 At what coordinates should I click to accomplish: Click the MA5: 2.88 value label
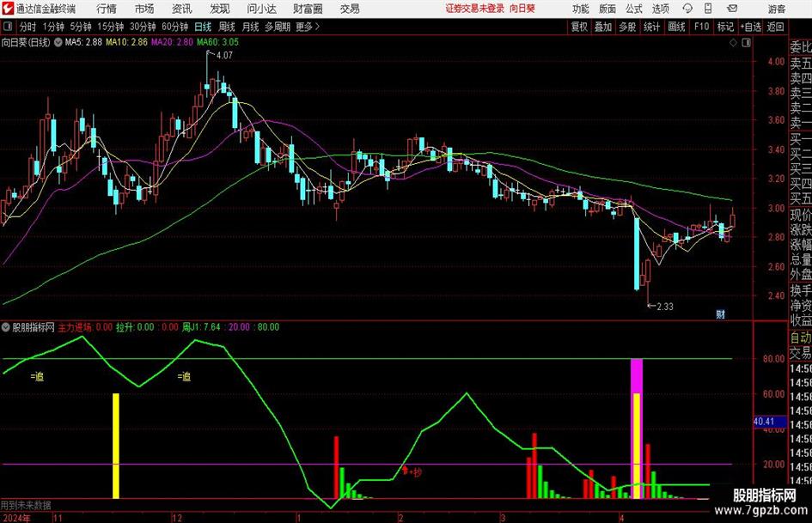point(83,42)
